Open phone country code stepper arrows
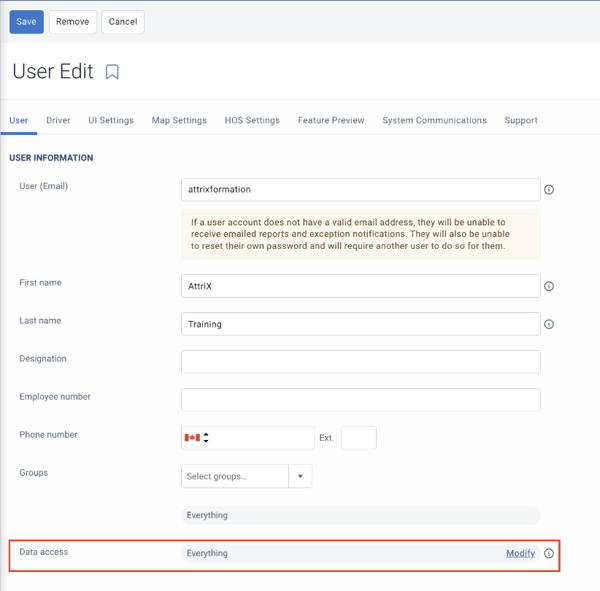 pyautogui.click(x=206, y=438)
